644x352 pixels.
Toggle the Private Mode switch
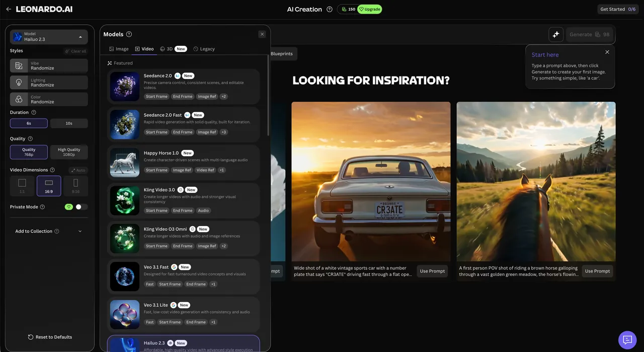point(81,207)
